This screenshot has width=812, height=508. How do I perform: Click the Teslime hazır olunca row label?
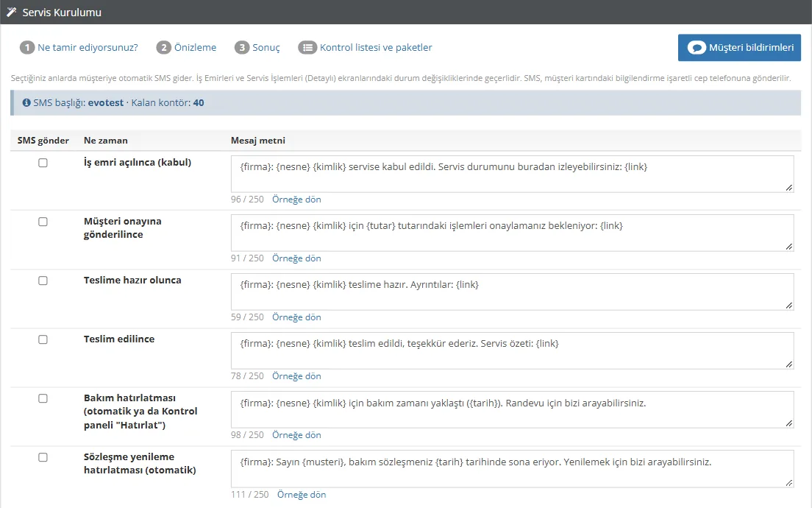click(132, 281)
